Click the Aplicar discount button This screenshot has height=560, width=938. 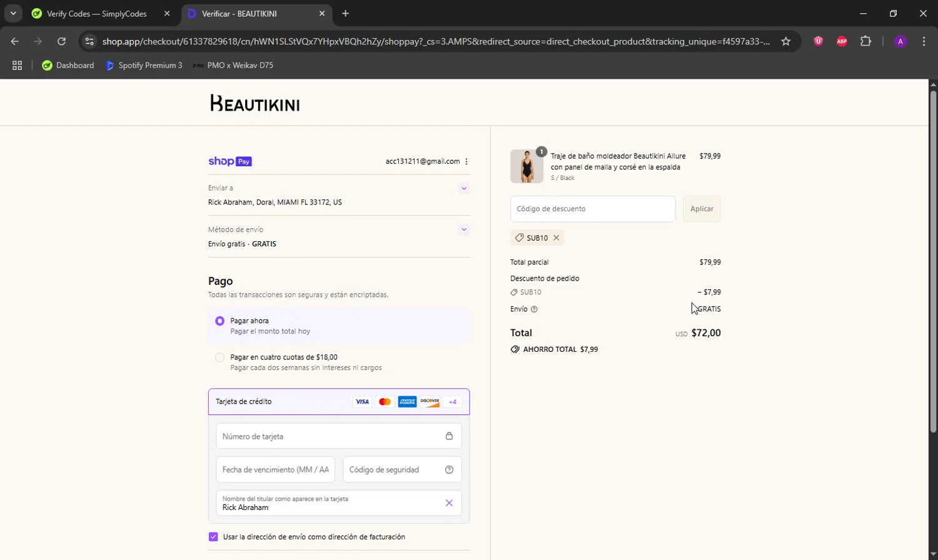pos(702,209)
